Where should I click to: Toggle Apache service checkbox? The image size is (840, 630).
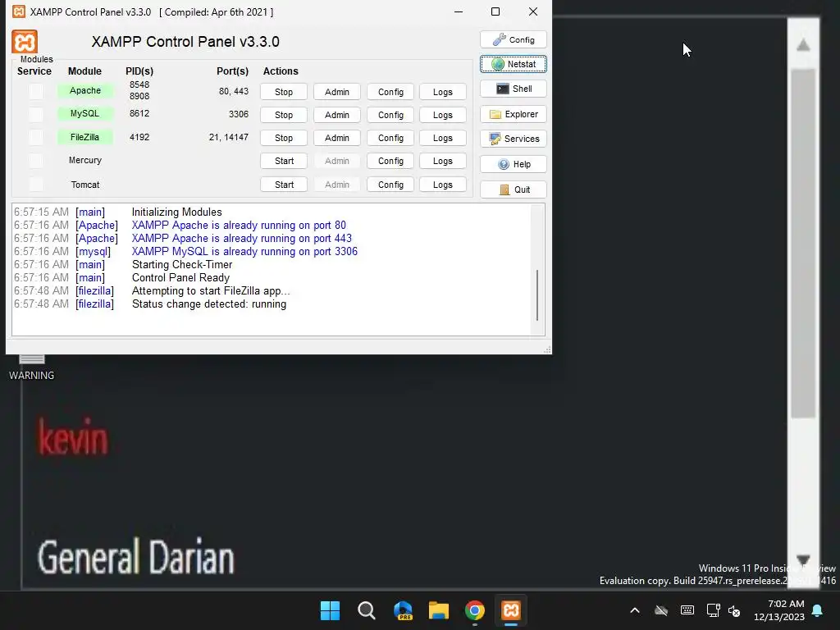[36, 91]
